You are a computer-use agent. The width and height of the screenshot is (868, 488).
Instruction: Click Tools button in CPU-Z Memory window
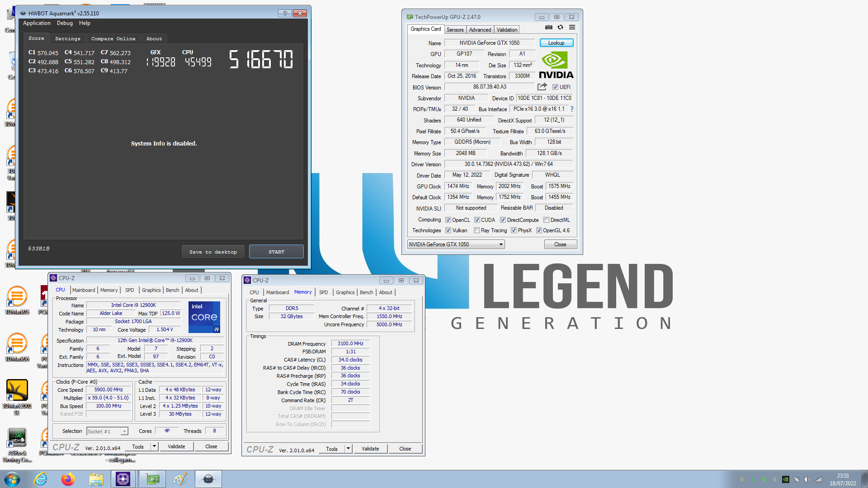332,449
